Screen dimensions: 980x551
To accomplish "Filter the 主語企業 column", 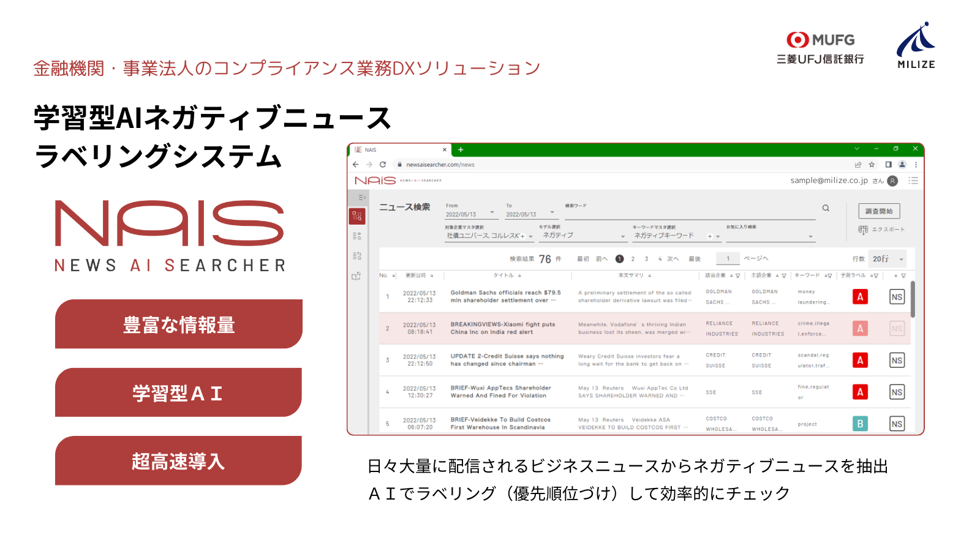I will click(784, 276).
